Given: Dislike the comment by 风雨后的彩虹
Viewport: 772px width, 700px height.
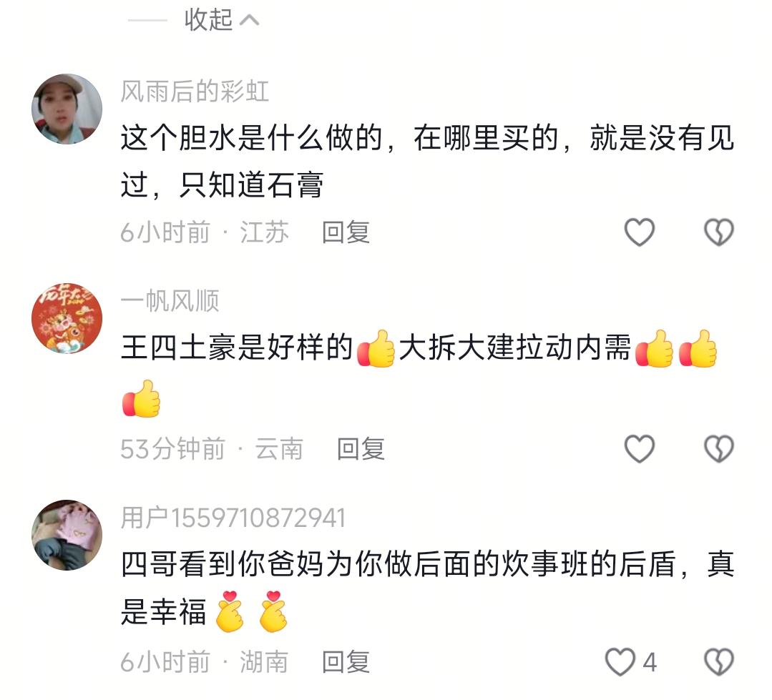Looking at the screenshot, I should point(719,232).
